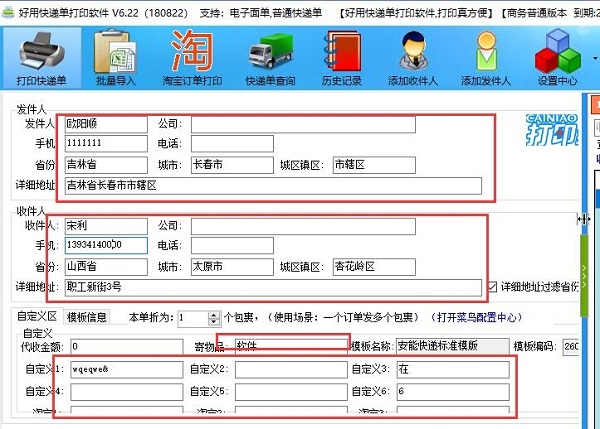Click the CAINIAO 打印 logo
Screen dimensions: 600x429
[552, 130]
